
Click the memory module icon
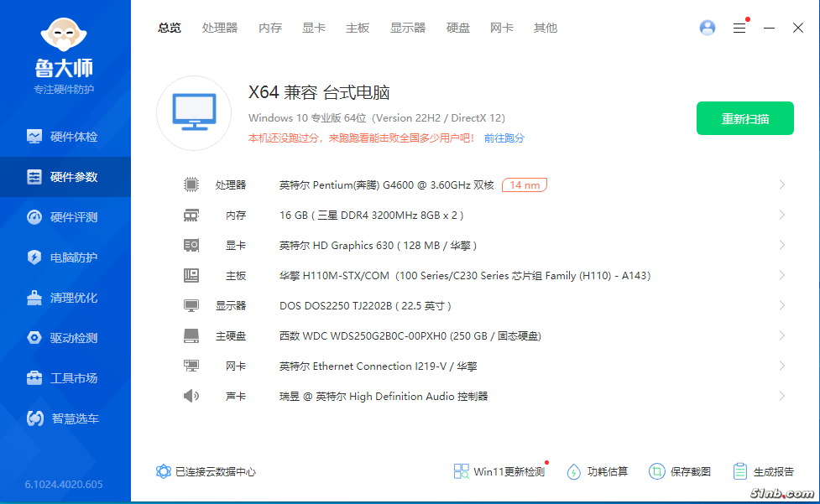191,216
